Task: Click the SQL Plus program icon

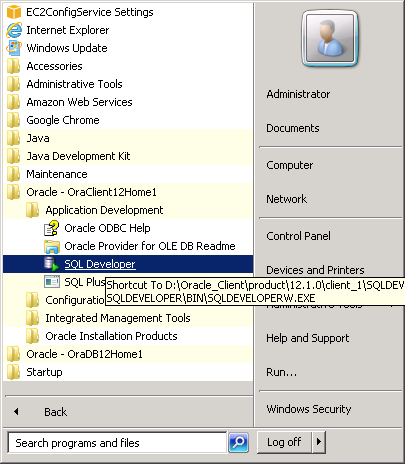Action: pyautogui.click(x=52, y=282)
